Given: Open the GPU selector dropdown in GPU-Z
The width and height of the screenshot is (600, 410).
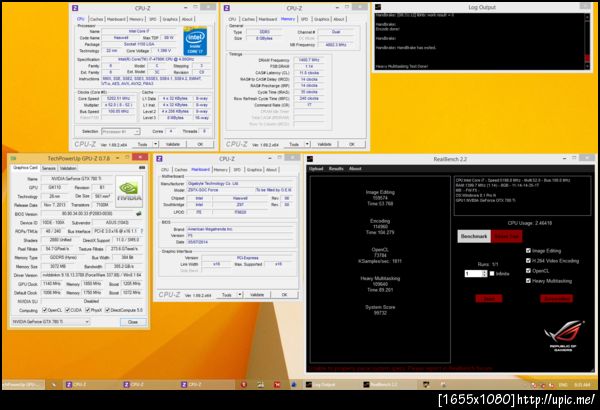Looking at the screenshot, I should 51,322.
